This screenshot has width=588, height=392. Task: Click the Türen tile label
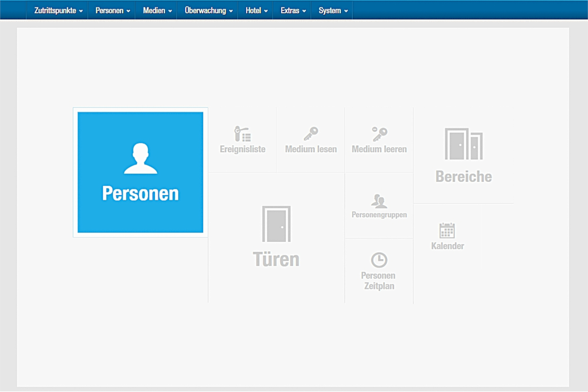click(x=276, y=259)
